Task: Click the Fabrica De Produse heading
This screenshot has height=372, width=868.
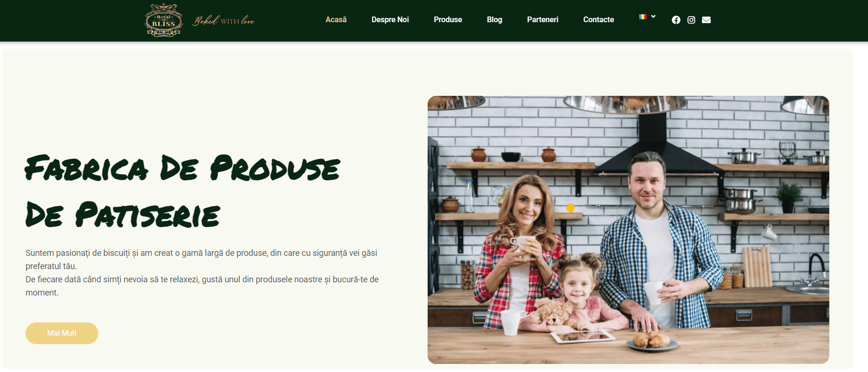Action: (183, 191)
